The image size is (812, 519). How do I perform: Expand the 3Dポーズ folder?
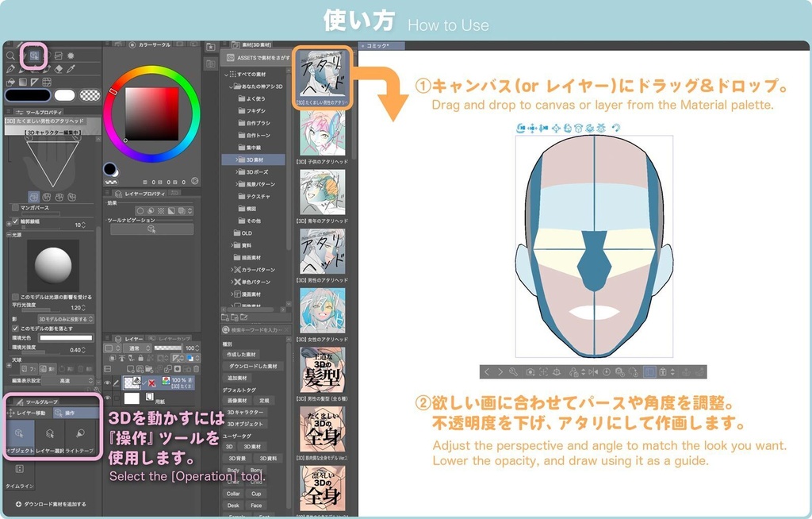[x=236, y=171]
